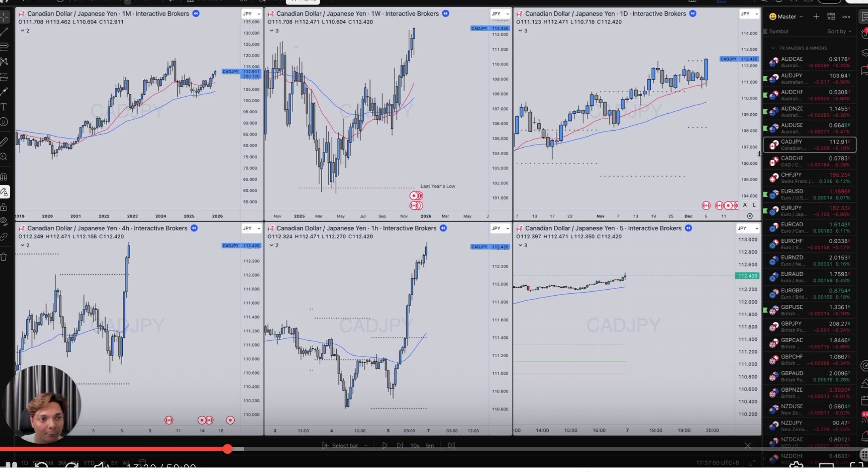
Task: Select the Trend Line drawing tool
Action: 4,31
